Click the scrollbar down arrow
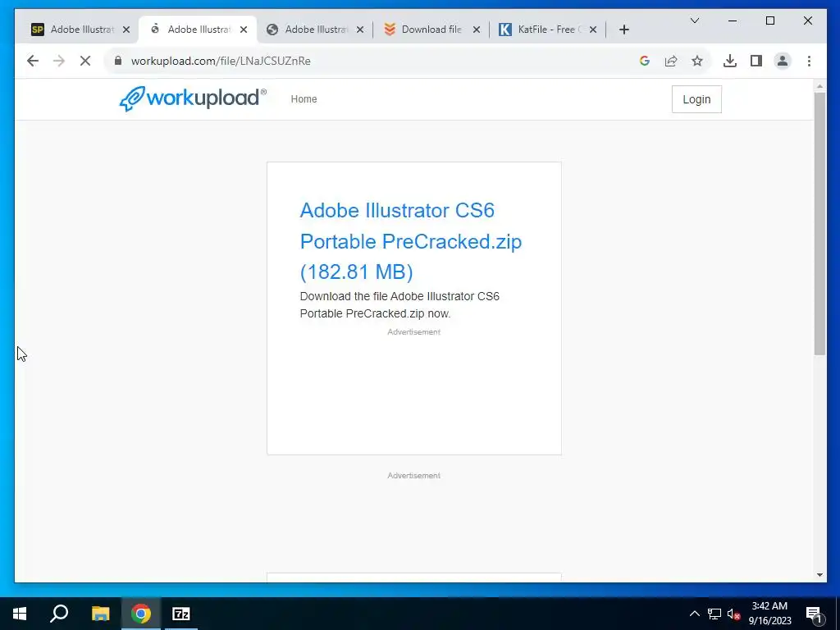Viewport: 840px width, 630px height. pyautogui.click(x=819, y=575)
